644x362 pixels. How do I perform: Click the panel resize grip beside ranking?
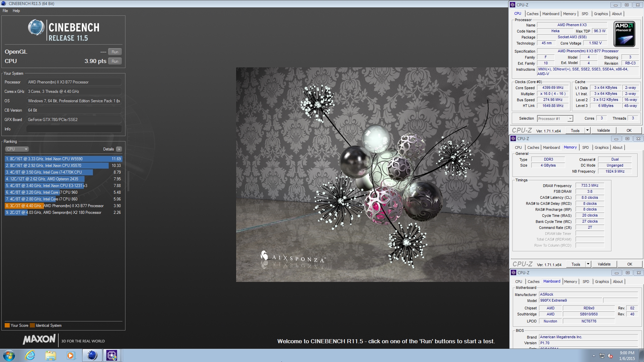point(128,181)
